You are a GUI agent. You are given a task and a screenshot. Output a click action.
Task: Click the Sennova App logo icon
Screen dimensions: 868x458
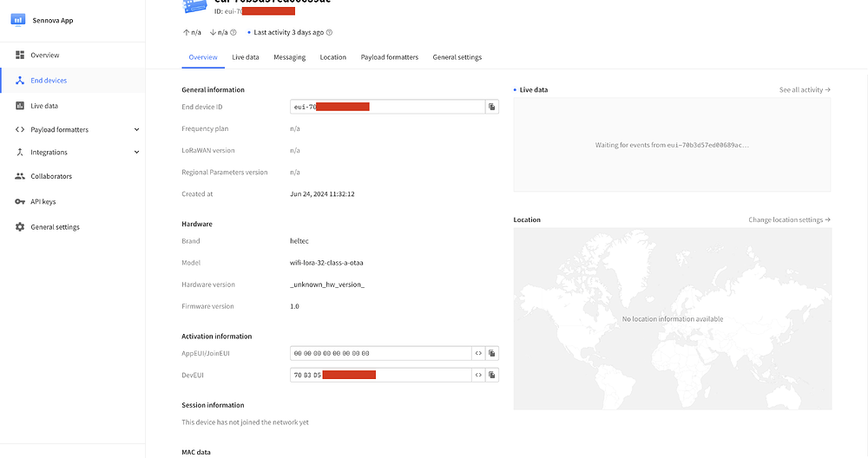[x=17, y=21]
